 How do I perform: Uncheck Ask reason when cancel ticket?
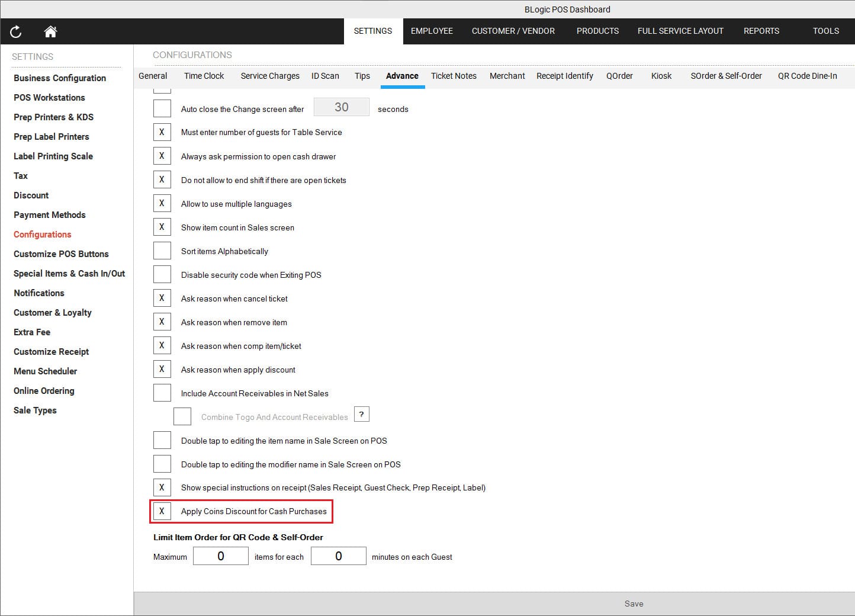coord(162,298)
